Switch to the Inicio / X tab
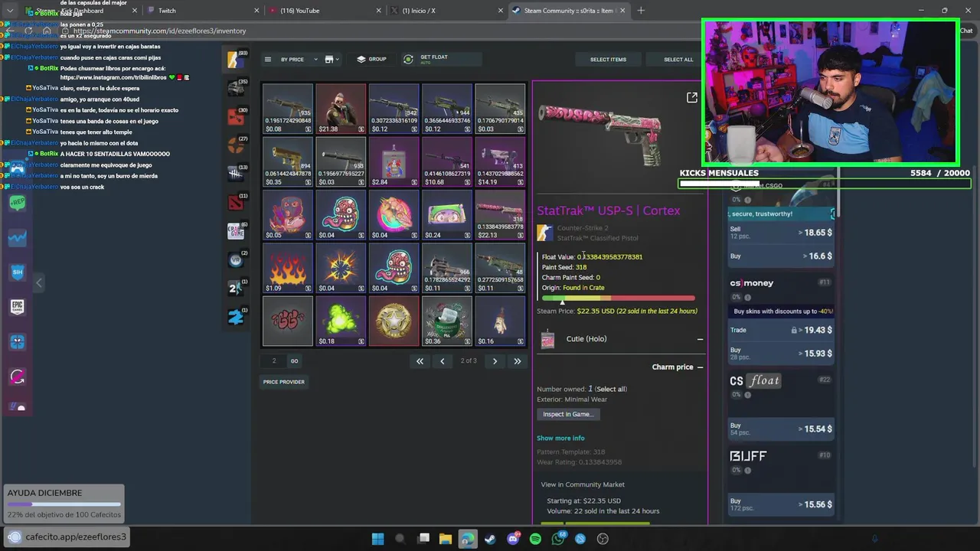Image resolution: width=980 pixels, height=551 pixels. click(x=447, y=11)
